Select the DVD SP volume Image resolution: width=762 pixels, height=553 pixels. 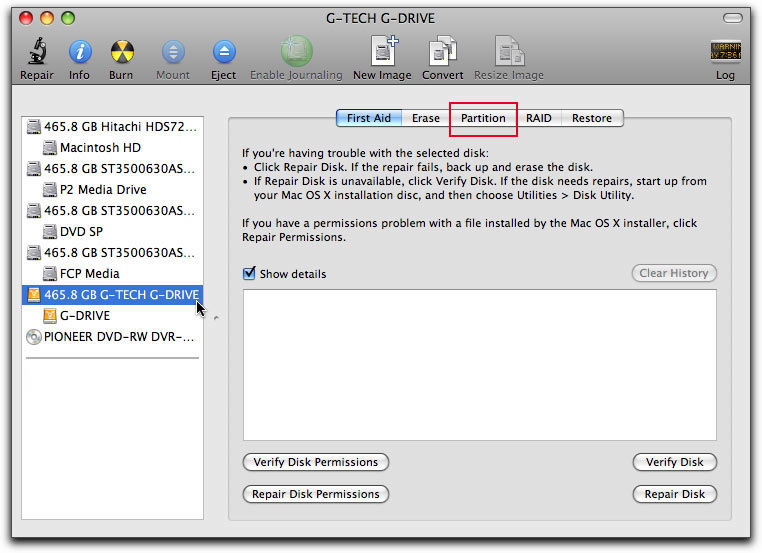pyautogui.click(x=112, y=232)
